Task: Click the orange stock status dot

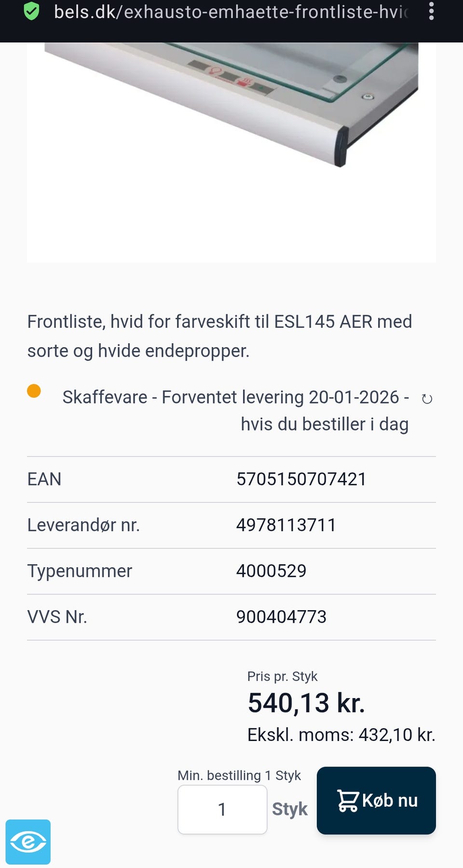Action: point(34,391)
